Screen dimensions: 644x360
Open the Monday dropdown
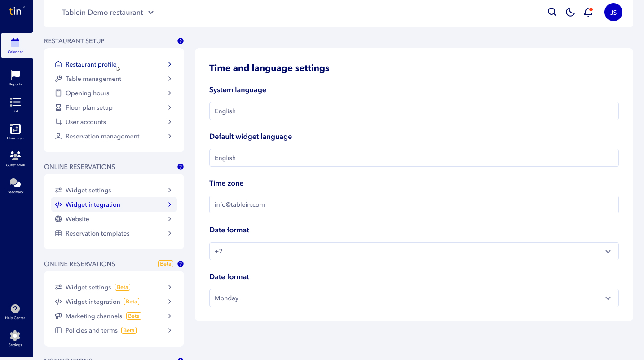click(x=414, y=298)
